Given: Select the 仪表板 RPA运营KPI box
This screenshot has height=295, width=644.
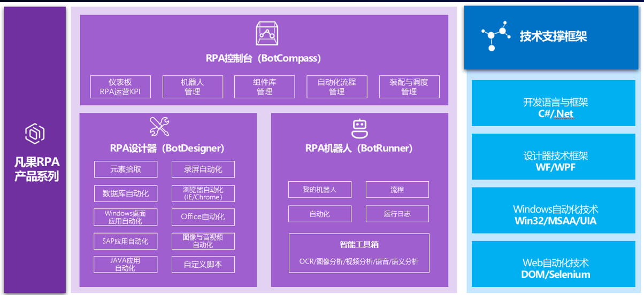Looking at the screenshot, I should [120, 87].
